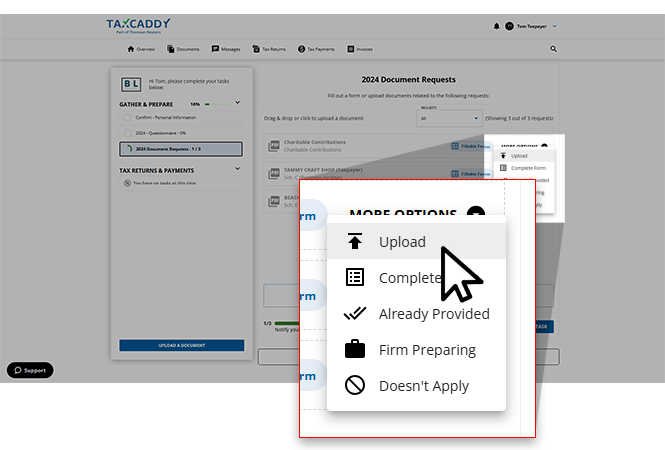Collapse Tax Returns & Payments section chevron
Viewport: 665px width, 450px height.
coord(238,169)
